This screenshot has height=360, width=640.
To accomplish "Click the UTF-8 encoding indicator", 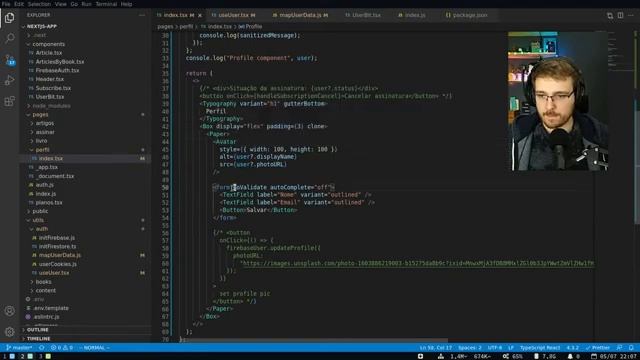I will click(495, 348).
